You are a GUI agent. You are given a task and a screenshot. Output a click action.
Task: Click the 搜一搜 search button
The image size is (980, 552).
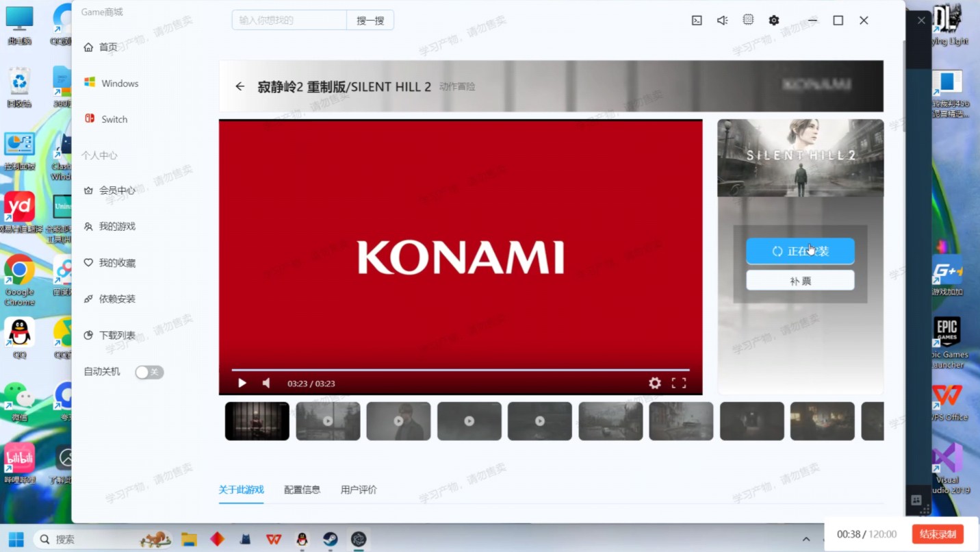370,21
